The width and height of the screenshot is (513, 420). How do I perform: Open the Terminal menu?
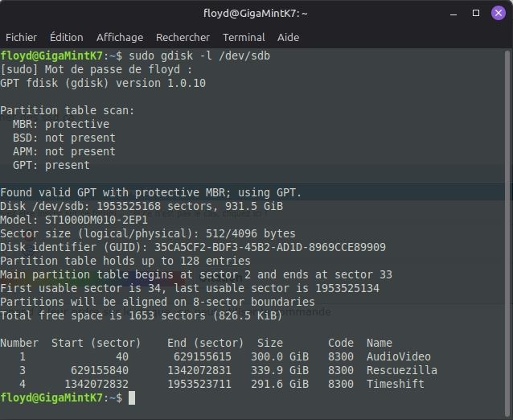[x=244, y=37]
